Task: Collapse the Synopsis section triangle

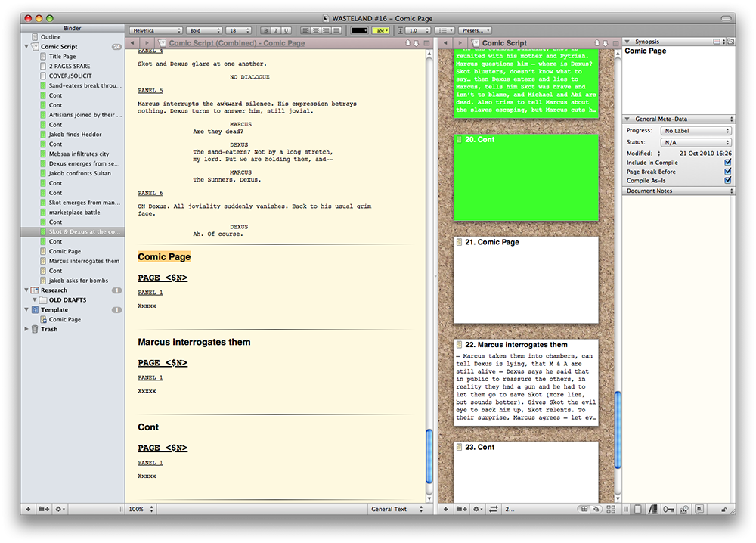Action: click(627, 42)
